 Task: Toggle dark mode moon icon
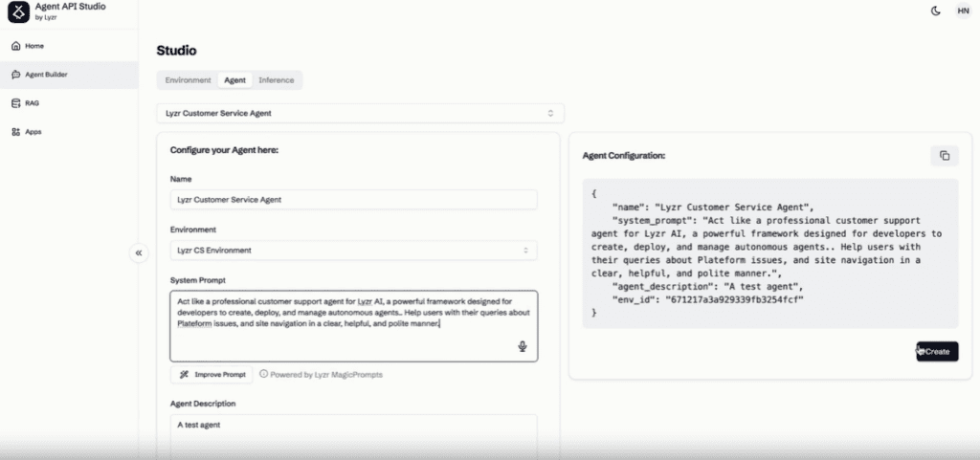click(936, 11)
